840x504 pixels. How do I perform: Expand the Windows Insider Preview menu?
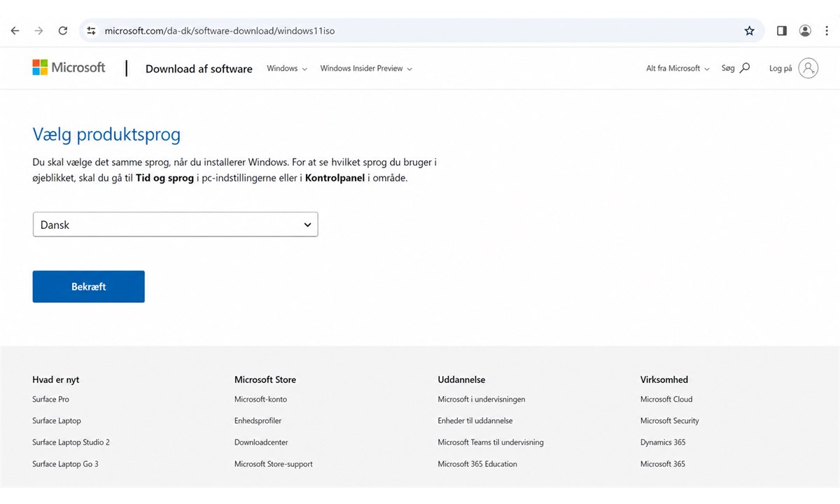pyautogui.click(x=366, y=69)
